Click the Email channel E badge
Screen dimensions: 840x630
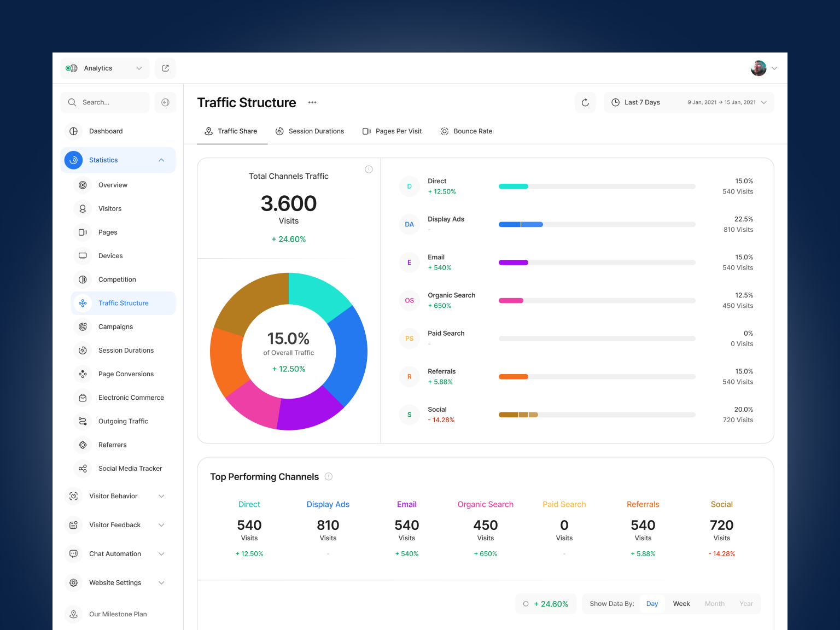pos(409,262)
